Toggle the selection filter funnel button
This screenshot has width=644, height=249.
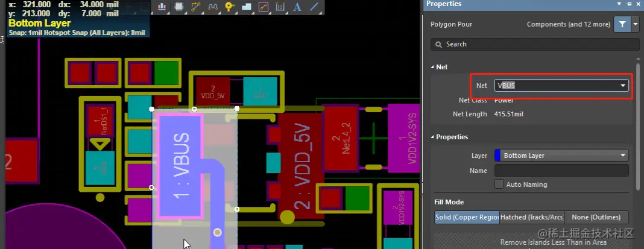click(x=622, y=24)
